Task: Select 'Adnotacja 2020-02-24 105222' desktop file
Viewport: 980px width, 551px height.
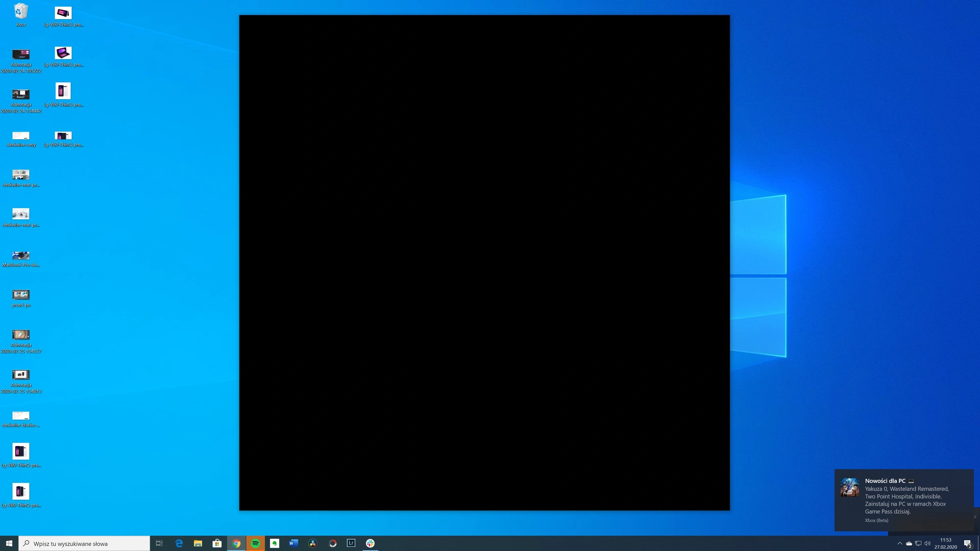Action: coord(21,61)
